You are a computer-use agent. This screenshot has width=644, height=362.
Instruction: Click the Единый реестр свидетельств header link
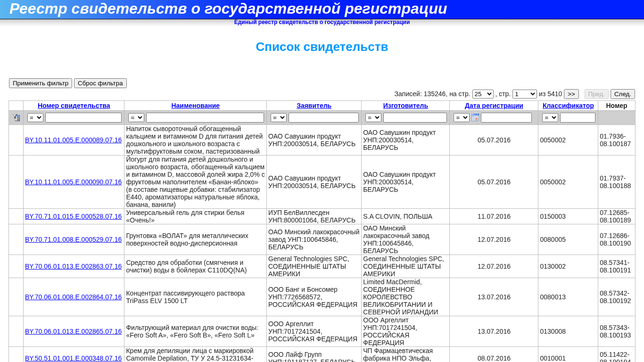point(322,22)
